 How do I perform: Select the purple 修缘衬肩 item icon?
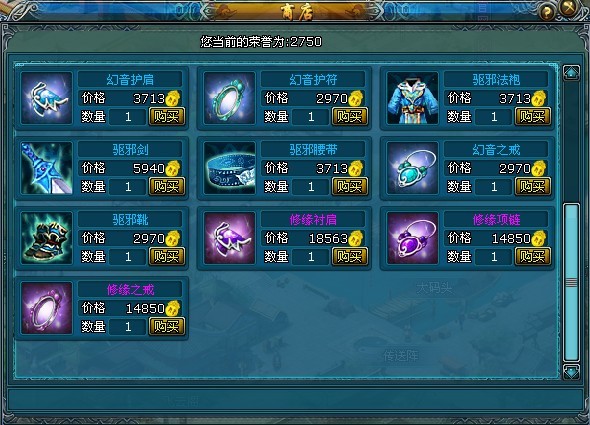pos(230,238)
